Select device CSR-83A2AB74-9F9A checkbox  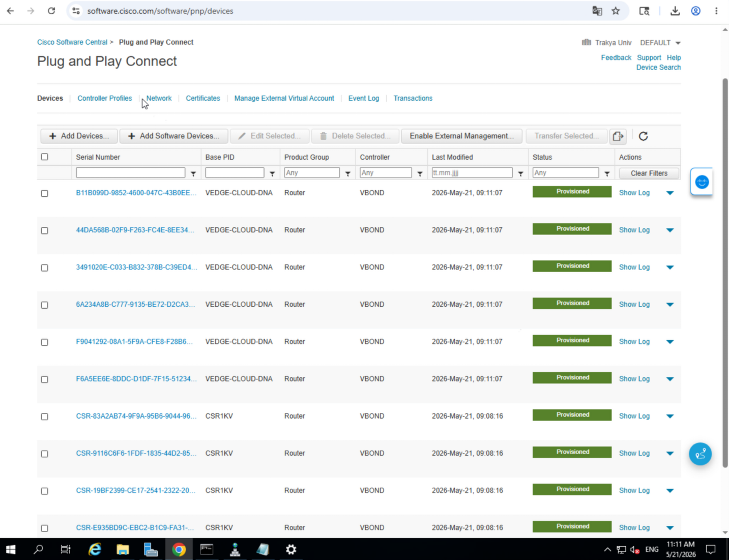45,417
